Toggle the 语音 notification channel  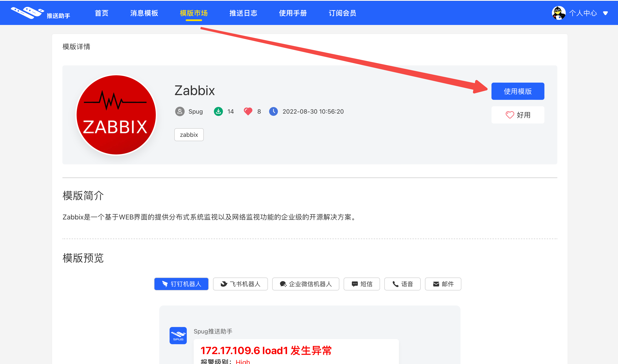(x=402, y=283)
